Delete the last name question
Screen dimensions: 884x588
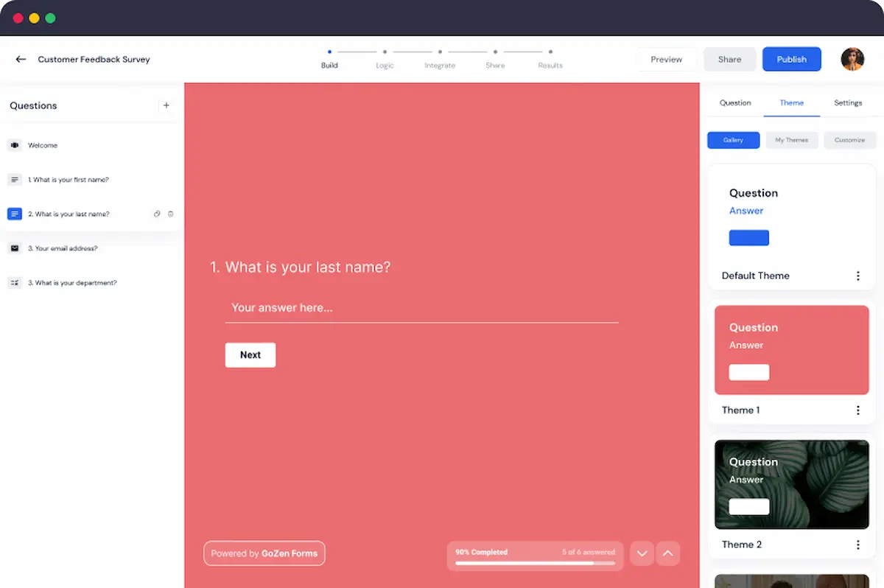pyautogui.click(x=170, y=214)
